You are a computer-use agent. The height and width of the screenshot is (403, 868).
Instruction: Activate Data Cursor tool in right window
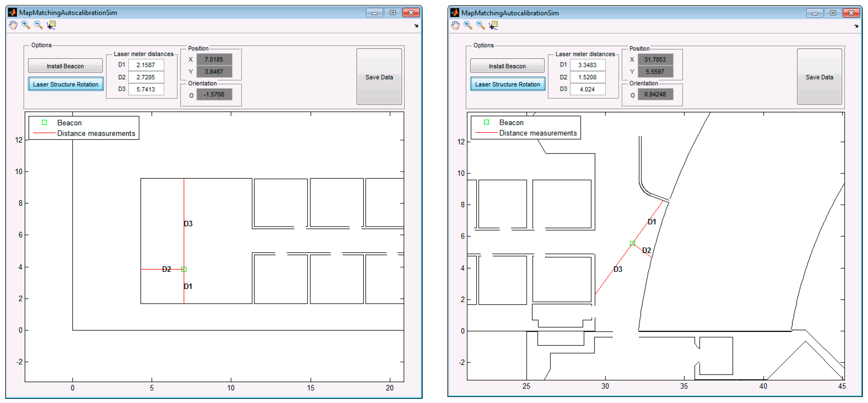(x=494, y=25)
